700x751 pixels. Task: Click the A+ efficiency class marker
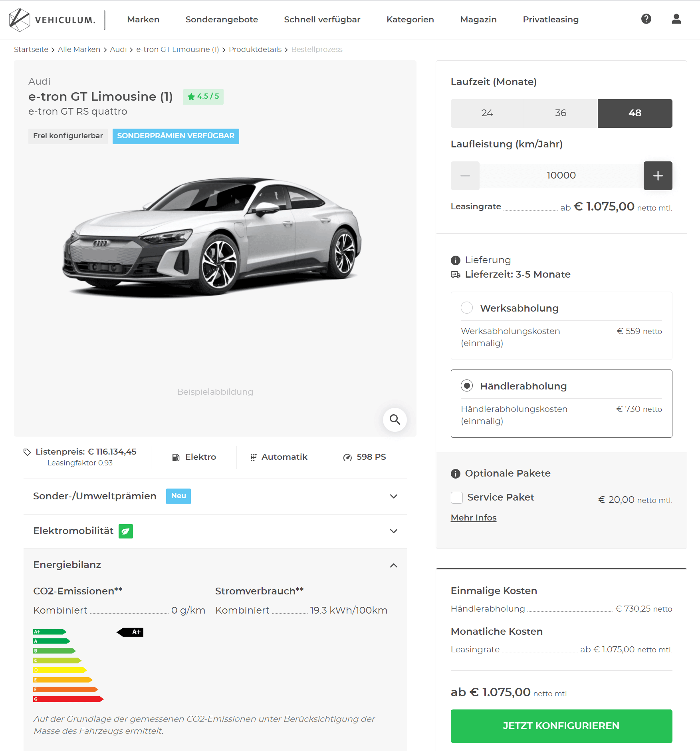(x=130, y=632)
